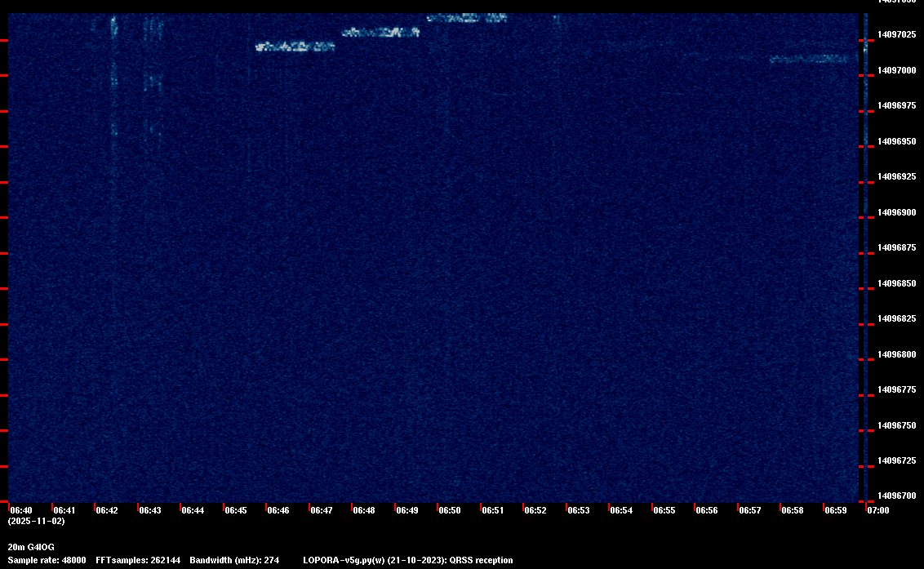Click the 14097025 frequency label
924x569 pixels.
click(x=897, y=35)
